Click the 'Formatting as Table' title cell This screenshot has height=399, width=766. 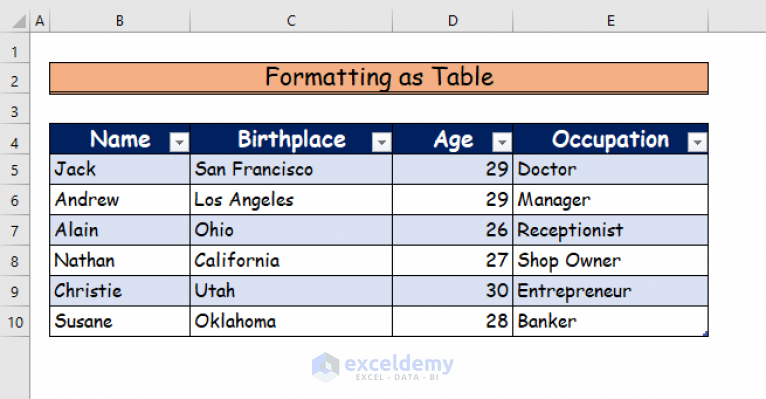pos(379,78)
